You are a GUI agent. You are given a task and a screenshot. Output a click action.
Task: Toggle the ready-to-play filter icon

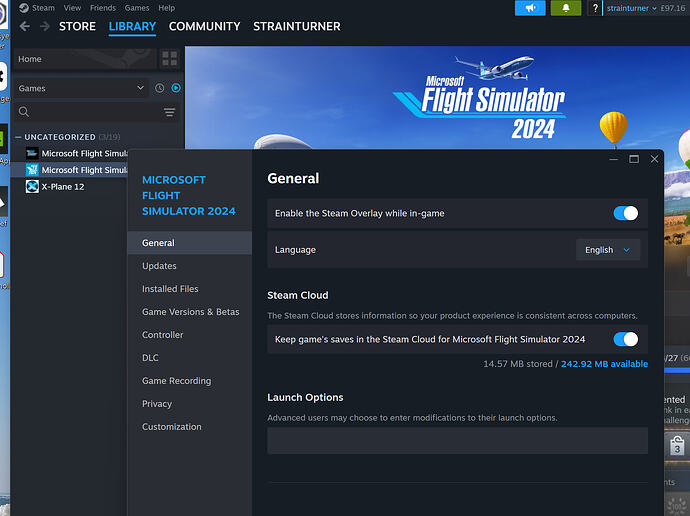[176, 88]
